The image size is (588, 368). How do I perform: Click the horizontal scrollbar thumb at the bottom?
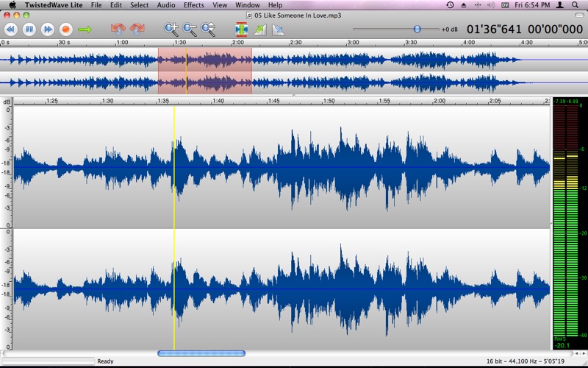coord(201,353)
